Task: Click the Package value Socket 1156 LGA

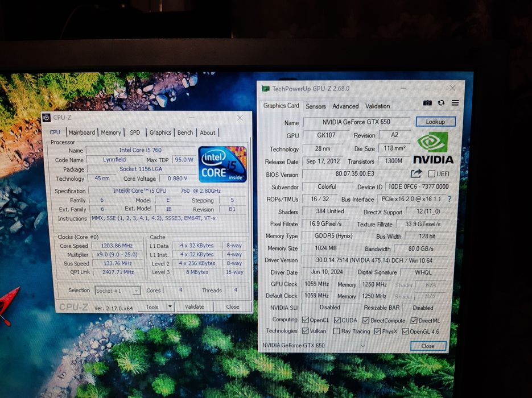Action: coord(141,169)
